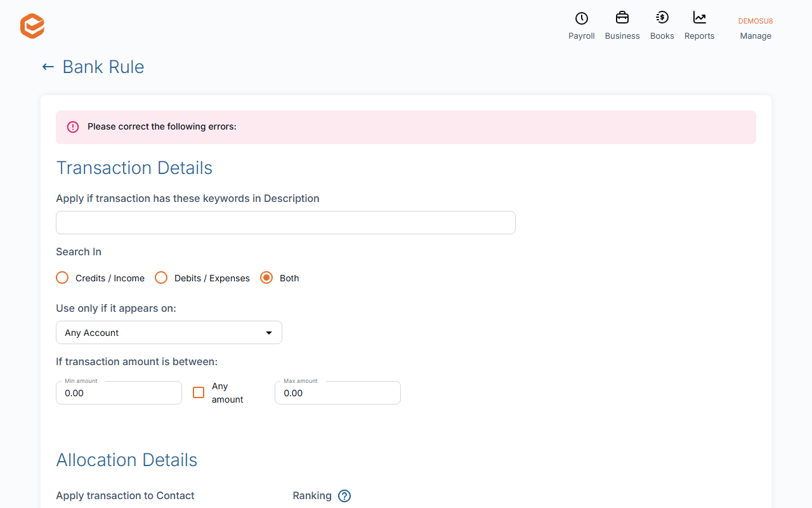The image size is (812, 508).
Task: Focus the Description keywords input field
Action: [x=285, y=223]
